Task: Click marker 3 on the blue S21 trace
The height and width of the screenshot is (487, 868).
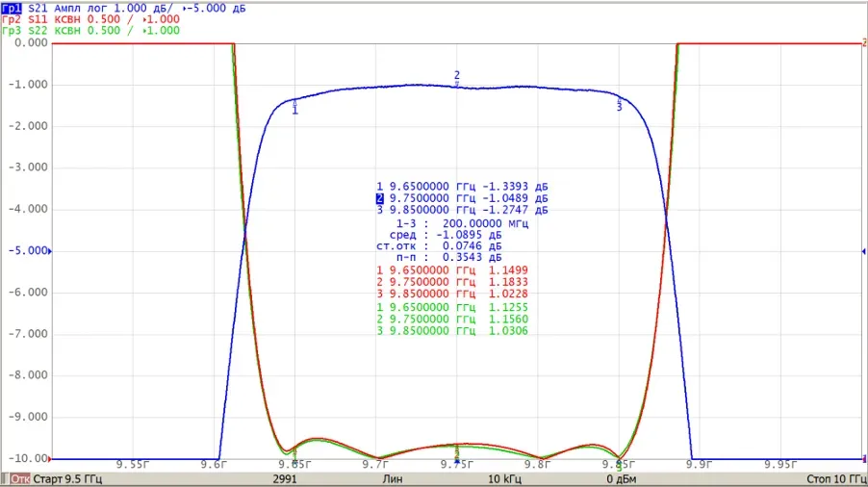Action: 619,105
